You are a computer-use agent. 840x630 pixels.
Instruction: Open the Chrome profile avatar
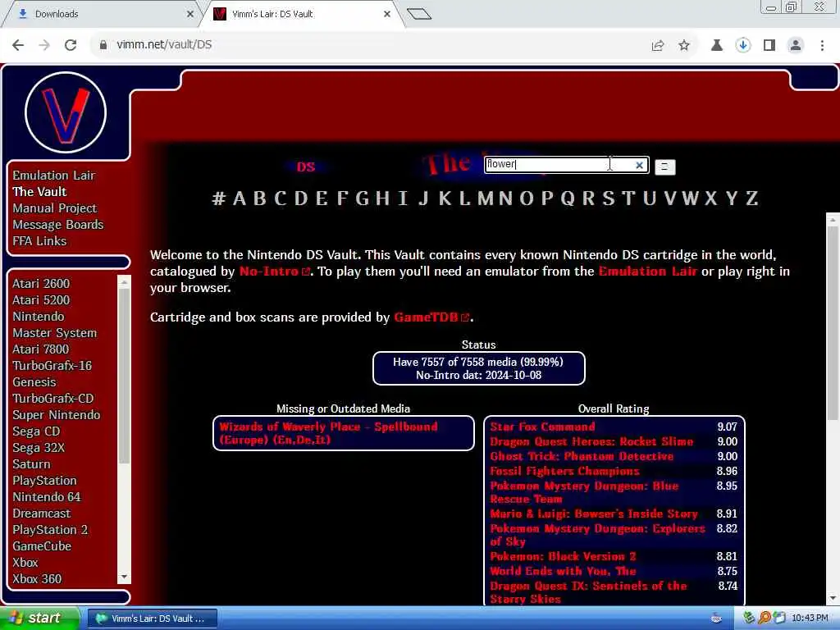click(x=796, y=46)
